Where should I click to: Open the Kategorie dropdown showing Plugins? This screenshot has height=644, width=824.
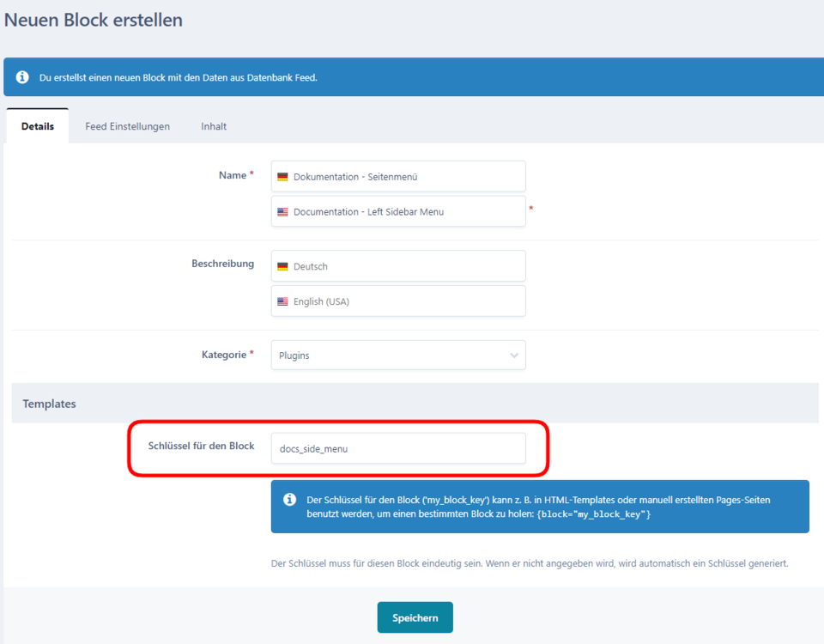tap(398, 355)
